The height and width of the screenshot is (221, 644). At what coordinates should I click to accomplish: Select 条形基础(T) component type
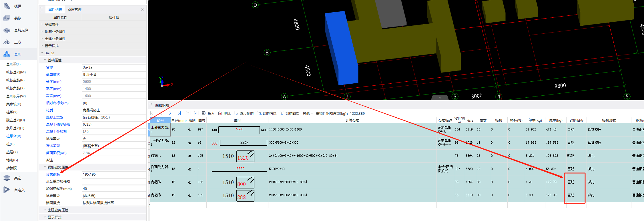pos(15,128)
